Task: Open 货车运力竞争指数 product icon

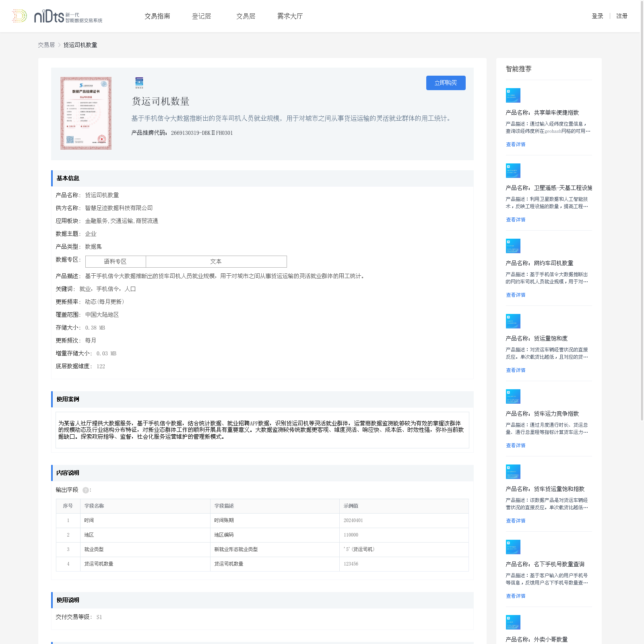Action: click(513, 396)
